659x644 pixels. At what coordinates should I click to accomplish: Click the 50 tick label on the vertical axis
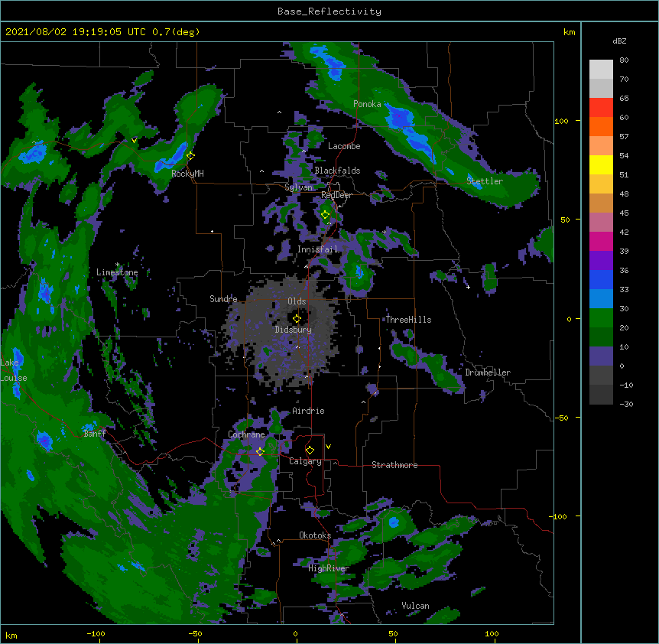565,220
